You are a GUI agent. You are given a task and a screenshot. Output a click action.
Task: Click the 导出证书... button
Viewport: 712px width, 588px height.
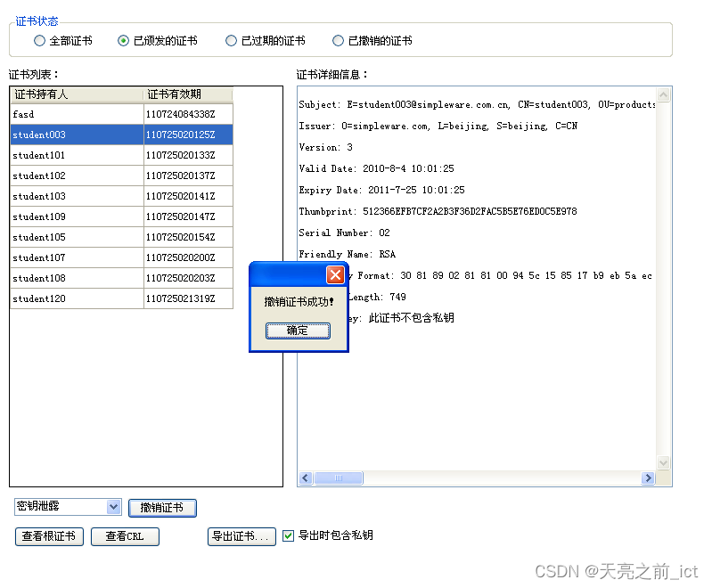[241, 536]
